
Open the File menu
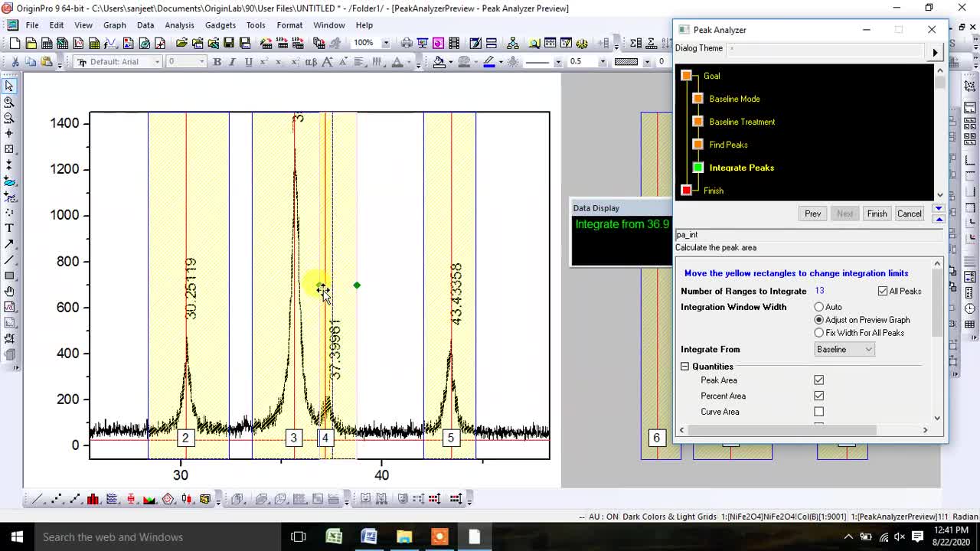coord(32,25)
